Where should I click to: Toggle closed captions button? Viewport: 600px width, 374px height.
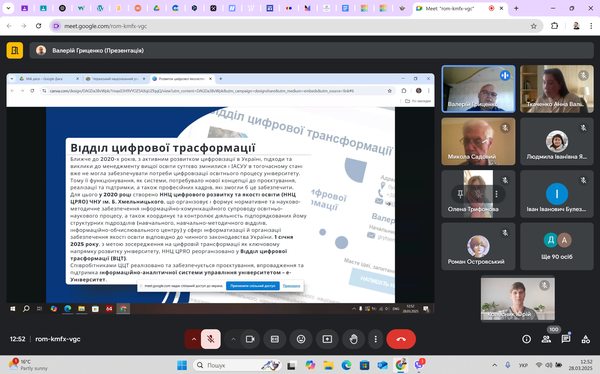(x=275, y=339)
